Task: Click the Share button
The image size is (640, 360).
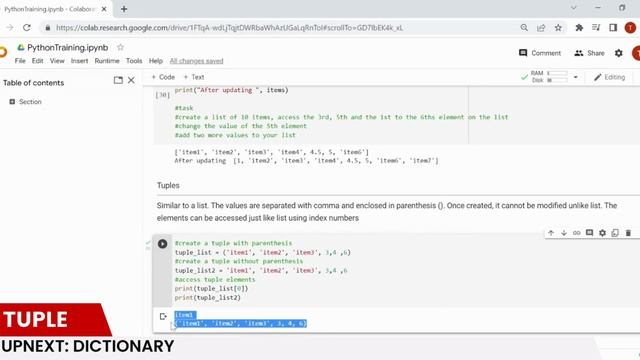Action: (589, 53)
